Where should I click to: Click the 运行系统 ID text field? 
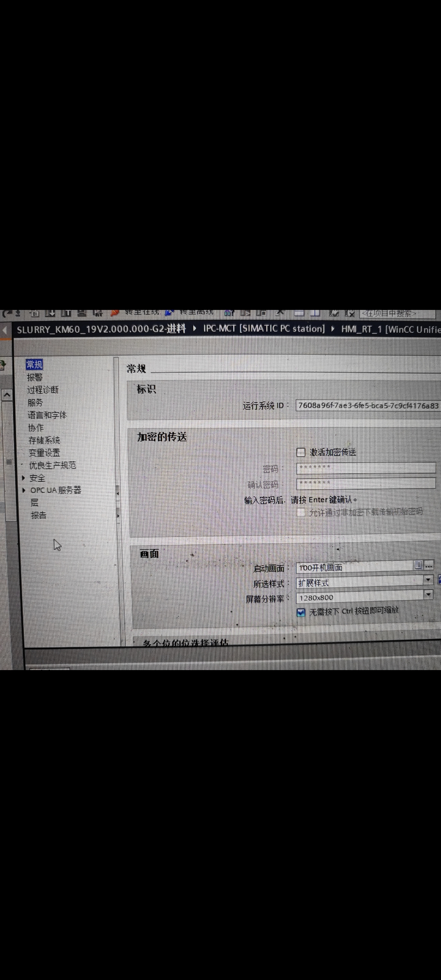[367, 405]
